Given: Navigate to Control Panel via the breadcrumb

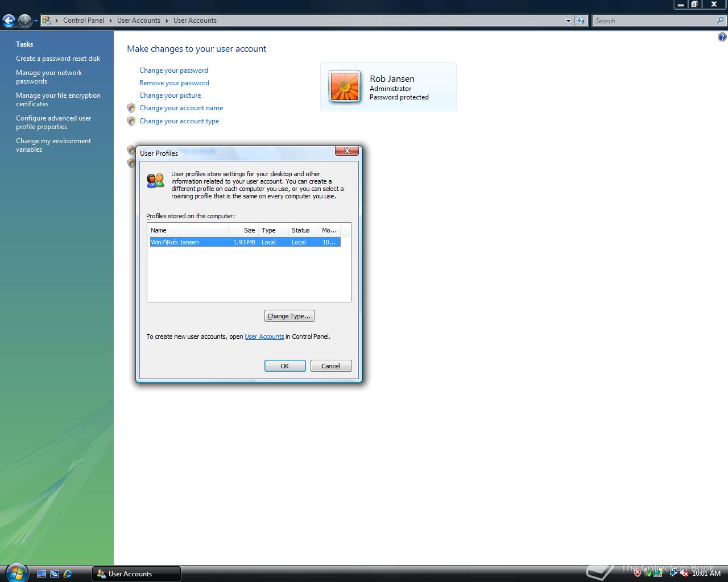Looking at the screenshot, I should tap(83, 20).
